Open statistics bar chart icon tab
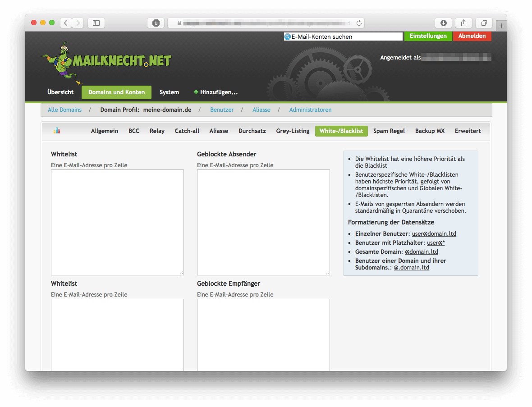Image resolution: width=532 pixels, height=407 pixels. (57, 131)
